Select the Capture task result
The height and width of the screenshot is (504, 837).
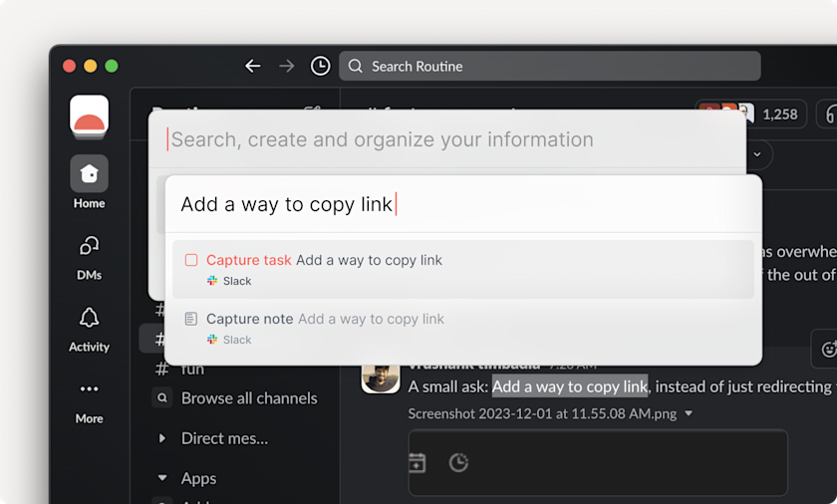point(463,269)
